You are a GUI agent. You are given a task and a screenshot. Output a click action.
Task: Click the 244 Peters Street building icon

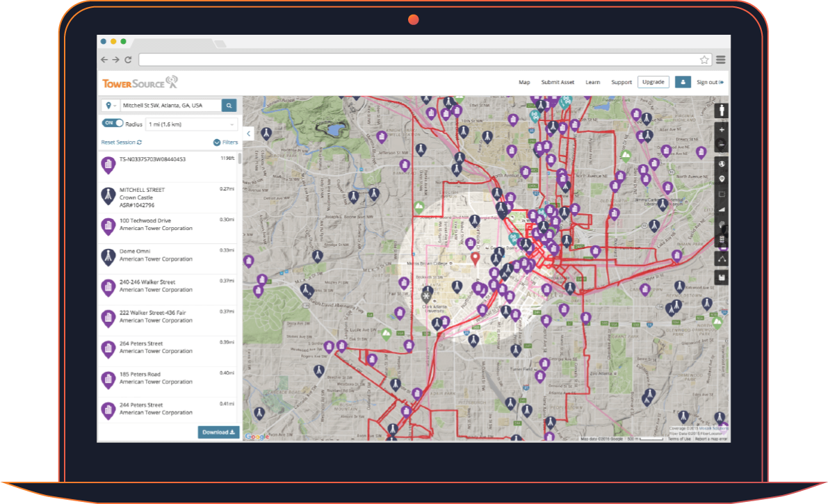(x=108, y=411)
